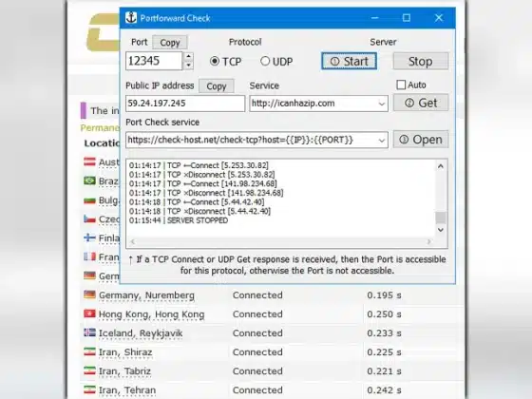Click the 0.195 s time for Nuremberg
This screenshot has width=532, height=399.
(x=384, y=295)
